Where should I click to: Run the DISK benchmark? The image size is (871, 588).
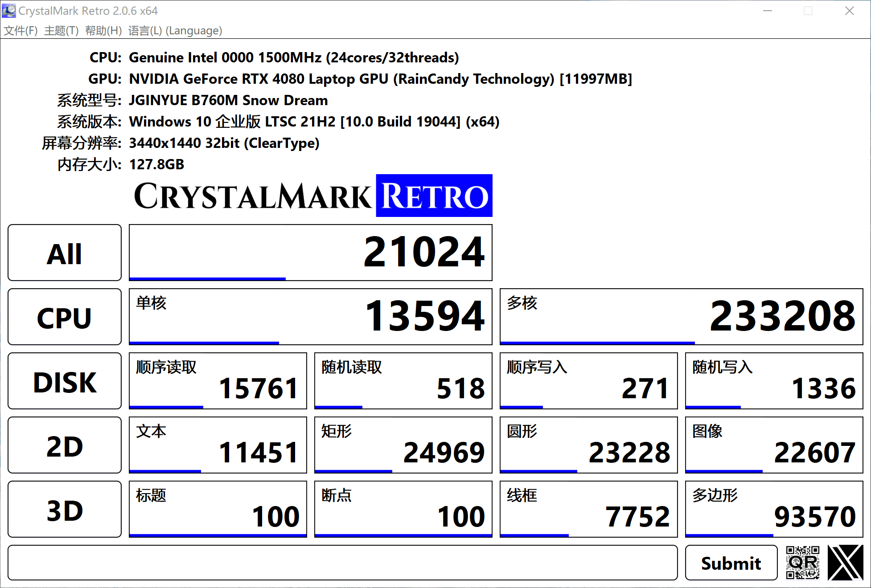(x=65, y=381)
